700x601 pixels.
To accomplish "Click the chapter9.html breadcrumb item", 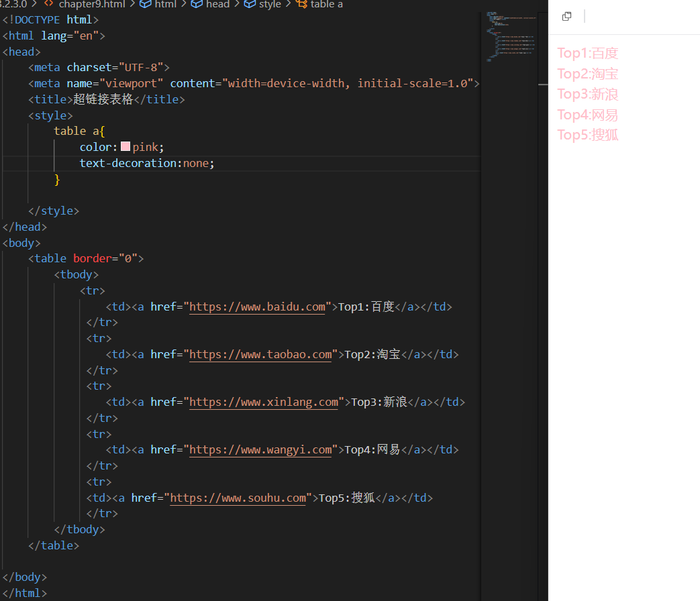I will coord(91,5).
